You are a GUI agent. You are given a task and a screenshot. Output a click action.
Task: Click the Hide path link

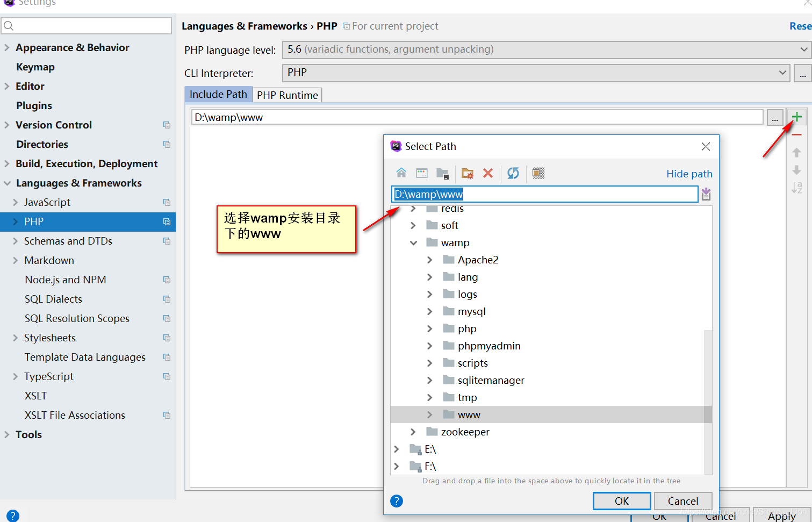[x=689, y=174]
